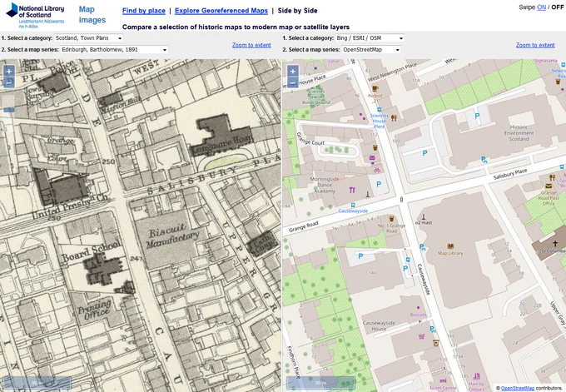The image size is (566, 392).
Task: Click the pub icon at No. 1 Grange Road
Action: click(x=391, y=219)
